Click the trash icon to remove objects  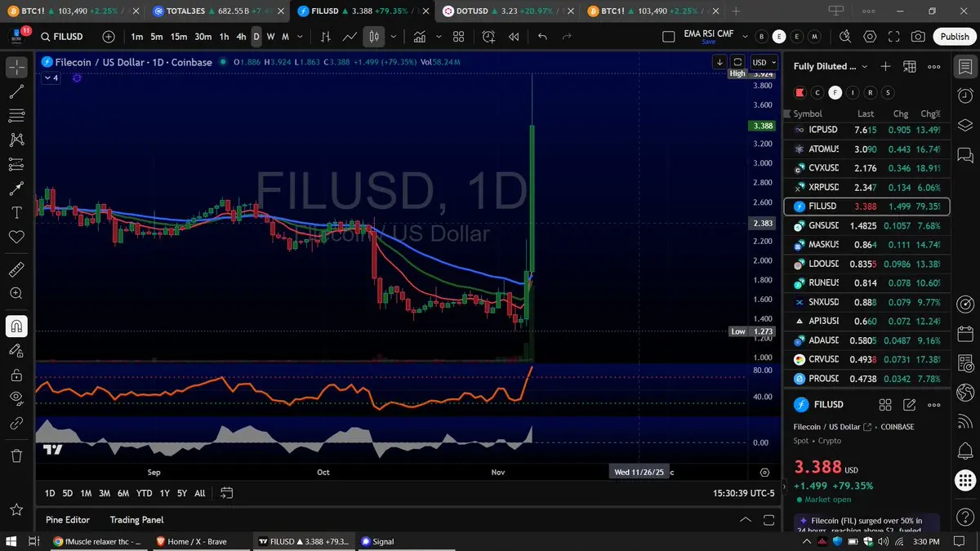click(16, 455)
